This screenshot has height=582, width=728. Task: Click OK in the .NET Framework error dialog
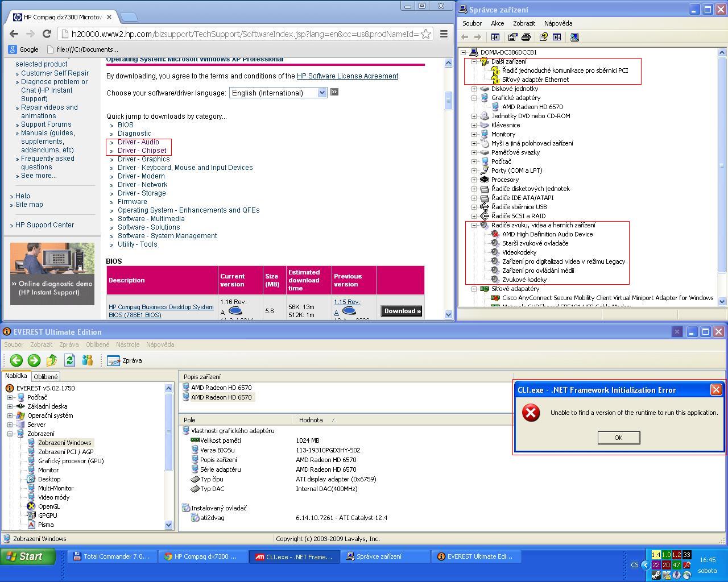pos(618,438)
